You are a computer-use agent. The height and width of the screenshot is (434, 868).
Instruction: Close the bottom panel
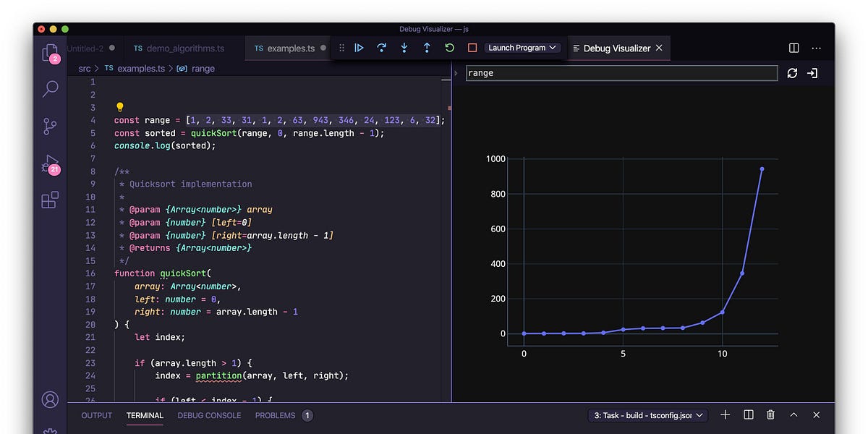click(x=817, y=414)
